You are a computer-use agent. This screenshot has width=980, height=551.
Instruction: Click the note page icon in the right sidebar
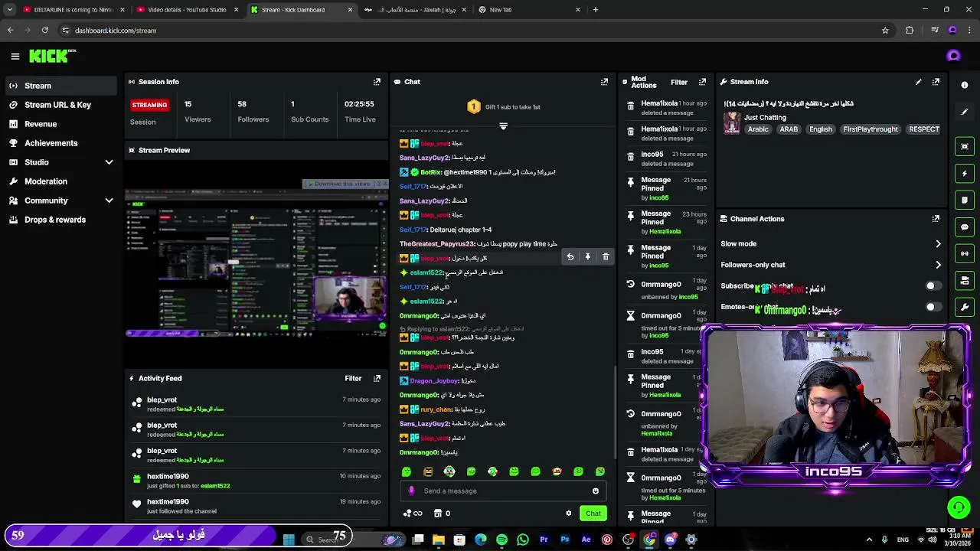coord(965,200)
